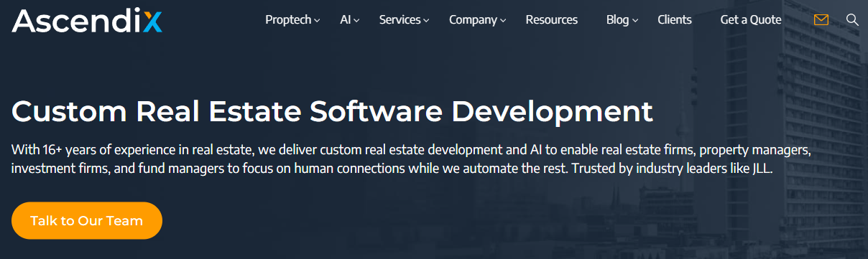The image size is (868, 259).
Task: Visit the Clients page
Action: pyautogui.click(x=675, y=20)
